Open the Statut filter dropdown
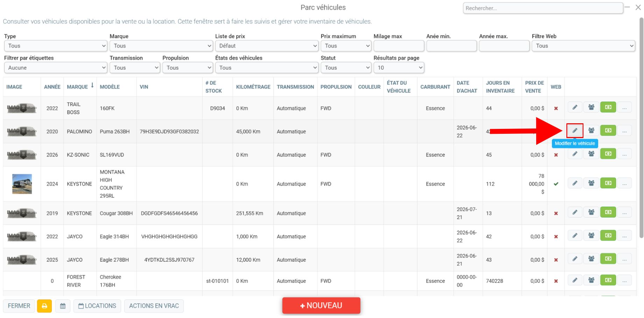The width and height of the screenshot is (644, 318). [346, 68]
